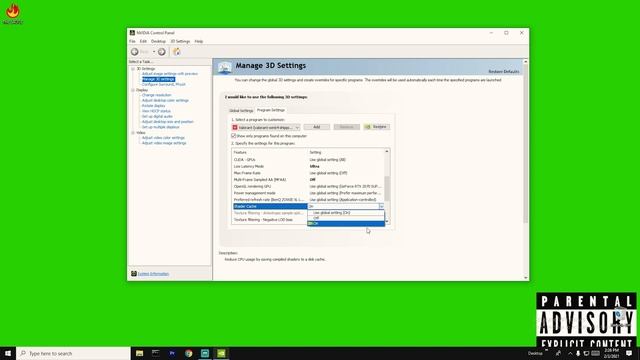Collapse the 3D Settings tree node

[133, 69]
